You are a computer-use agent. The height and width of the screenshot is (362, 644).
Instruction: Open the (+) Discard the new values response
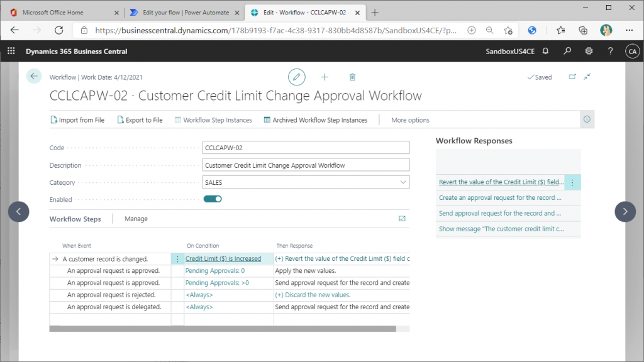pyautogui.click(x=313, y=295)
